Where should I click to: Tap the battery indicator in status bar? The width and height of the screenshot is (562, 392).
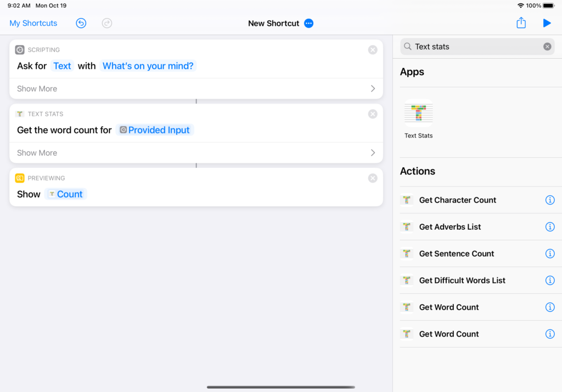click(548, 5)
